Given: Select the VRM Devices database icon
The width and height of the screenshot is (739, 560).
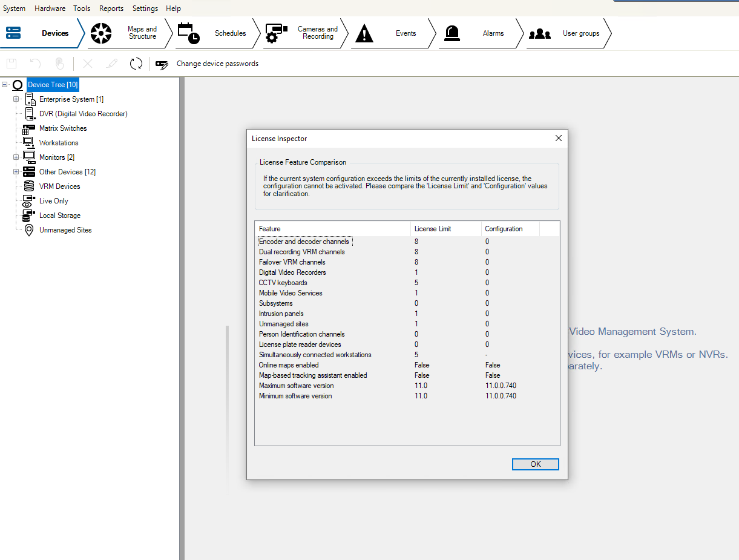Looking at the screenshot, I should 29,186.
